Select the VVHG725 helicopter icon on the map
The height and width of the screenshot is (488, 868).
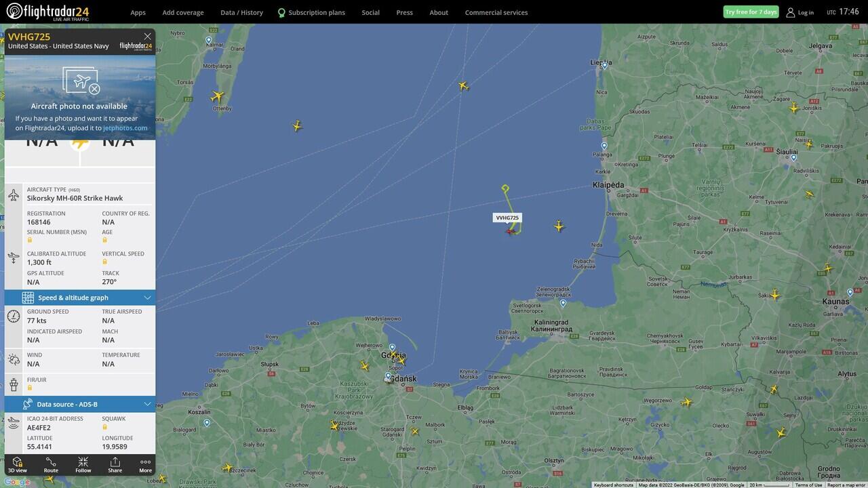pos(511,231)
